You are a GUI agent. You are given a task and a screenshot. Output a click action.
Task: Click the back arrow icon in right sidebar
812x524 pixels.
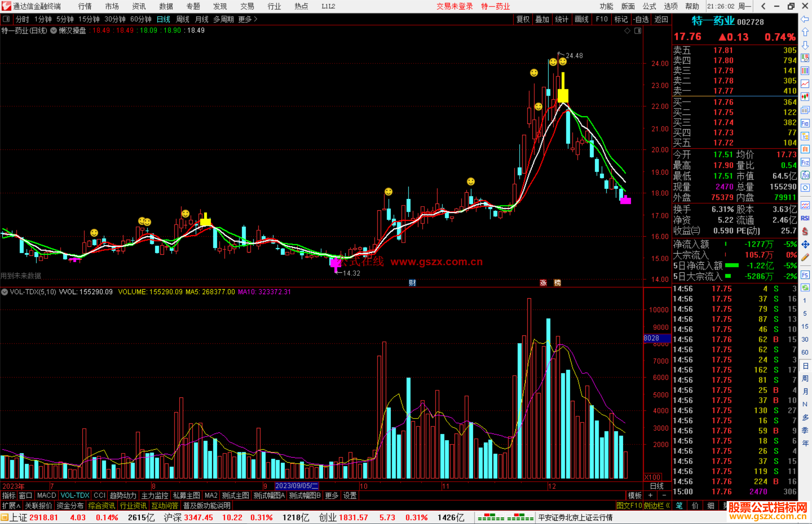(805, 19)
